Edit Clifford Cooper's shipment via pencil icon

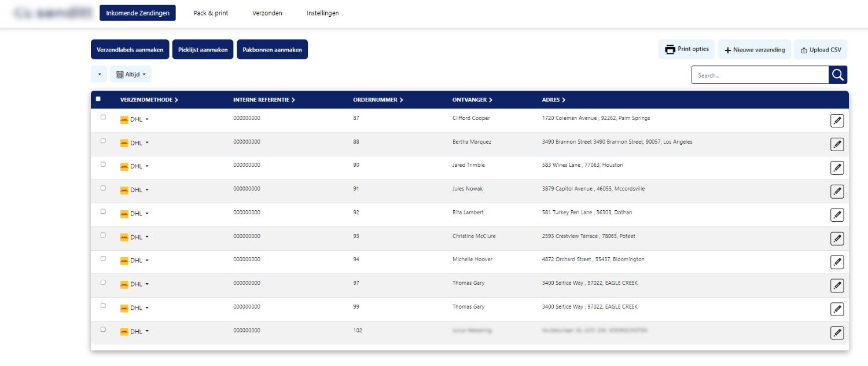click(837, 120)
